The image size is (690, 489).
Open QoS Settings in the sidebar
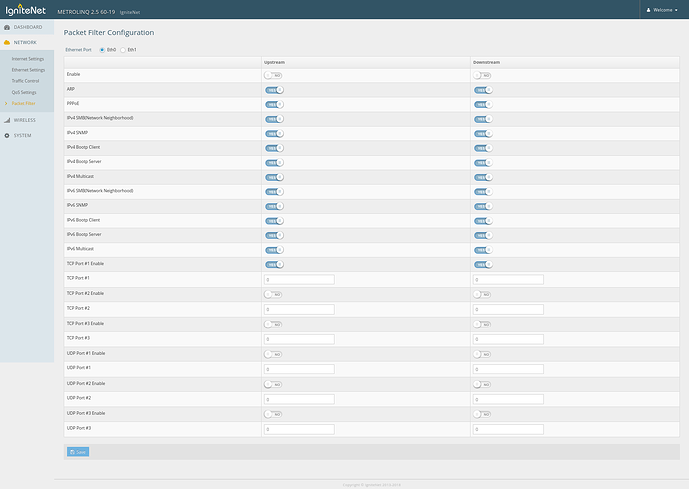[x=24, y=92]
